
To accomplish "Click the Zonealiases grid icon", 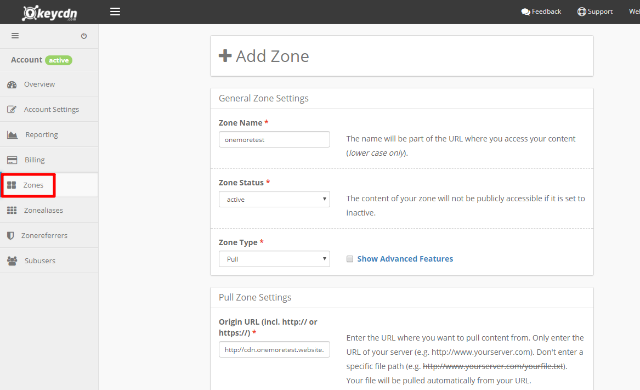I will point(12,210).
